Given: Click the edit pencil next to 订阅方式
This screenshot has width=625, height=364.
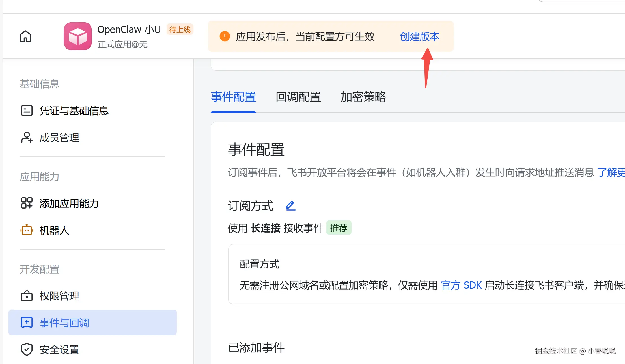Looking at the screenshot, I should click(x=290, y=205).
